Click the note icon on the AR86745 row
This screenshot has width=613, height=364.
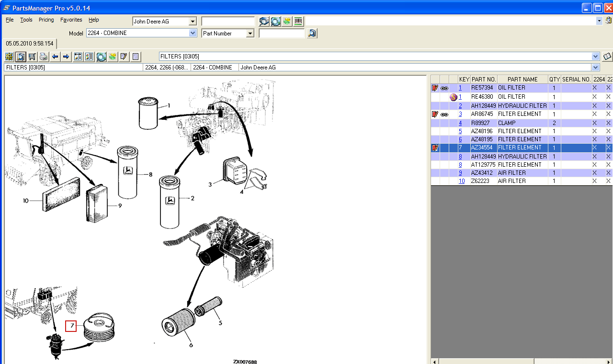pyautogui.click(x=435, y=114)
